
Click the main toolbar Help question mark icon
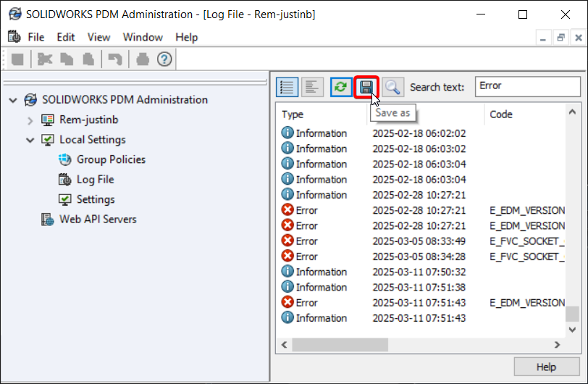point(164,59)
